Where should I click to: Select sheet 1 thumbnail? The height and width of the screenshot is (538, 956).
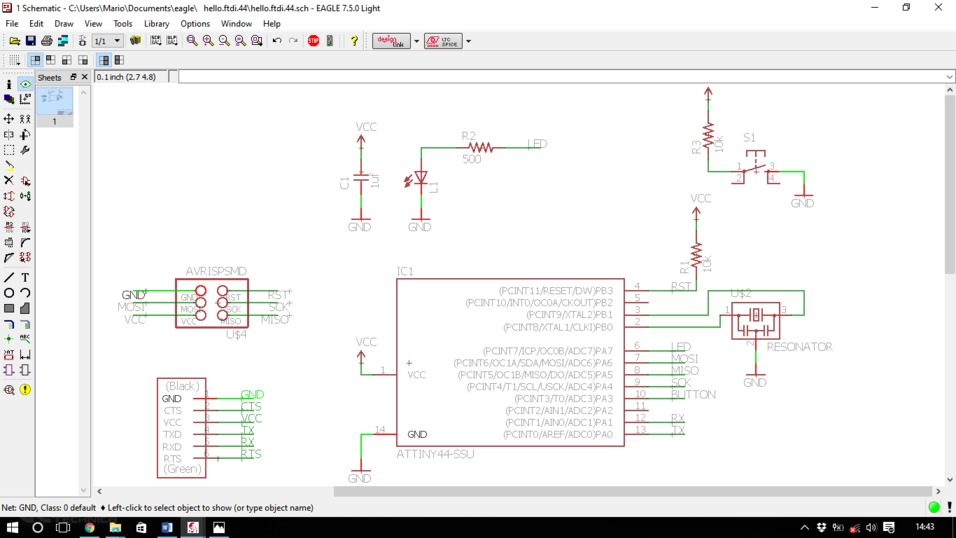[x=54, y=106]
